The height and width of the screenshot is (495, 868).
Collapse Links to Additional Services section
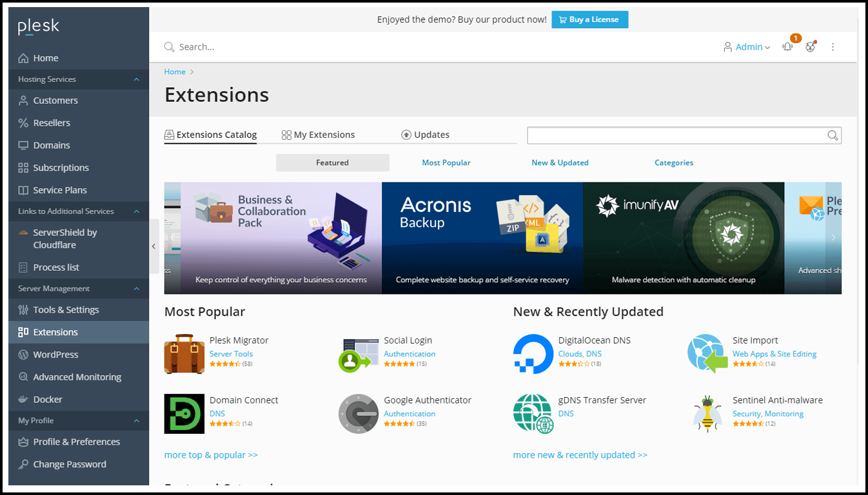coord(136,211)
